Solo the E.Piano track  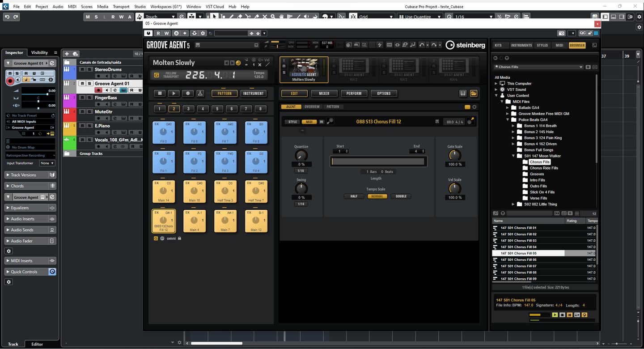coord(89,126)
